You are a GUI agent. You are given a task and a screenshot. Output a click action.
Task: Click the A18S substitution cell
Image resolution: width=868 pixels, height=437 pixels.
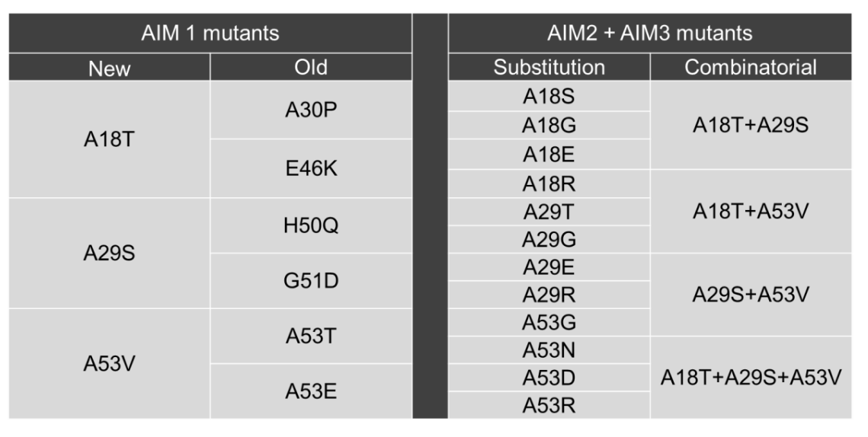(549, 97)
